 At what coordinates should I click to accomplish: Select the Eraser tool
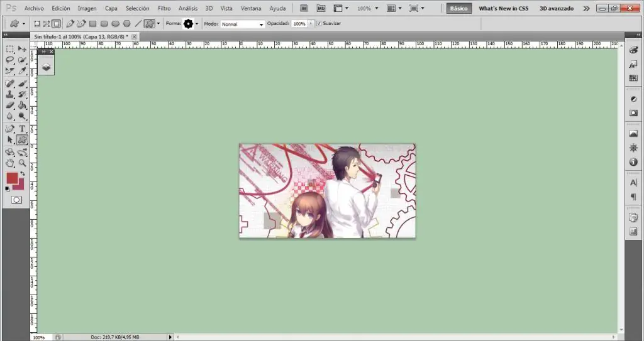10,106
